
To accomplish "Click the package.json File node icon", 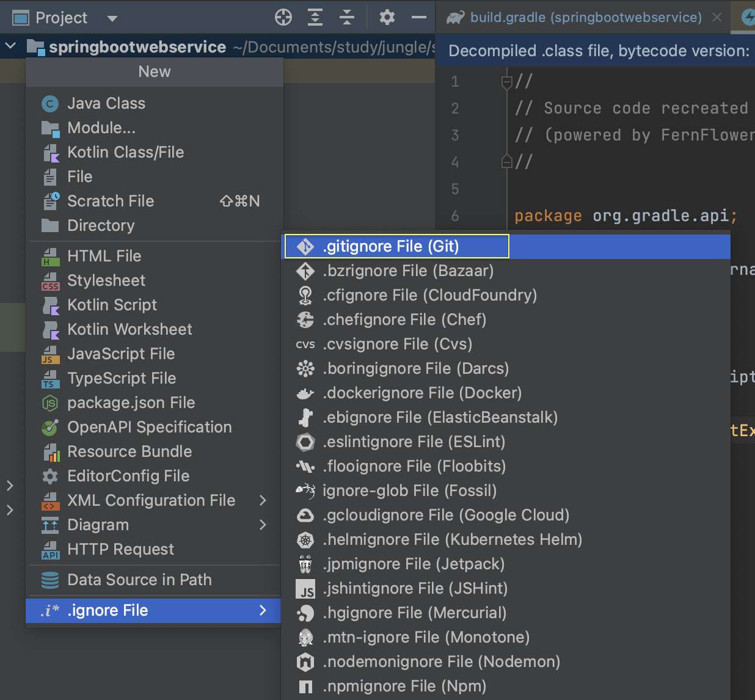I will (50, 403).
